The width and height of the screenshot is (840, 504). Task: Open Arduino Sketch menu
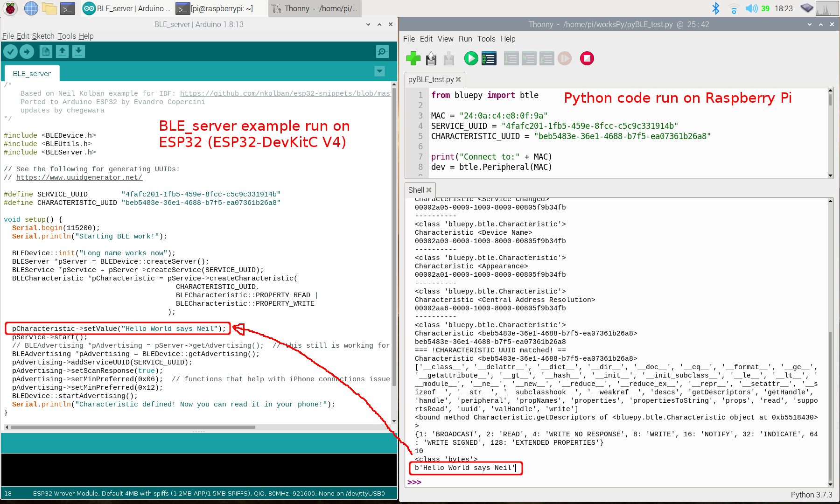[x=43, y=36]
